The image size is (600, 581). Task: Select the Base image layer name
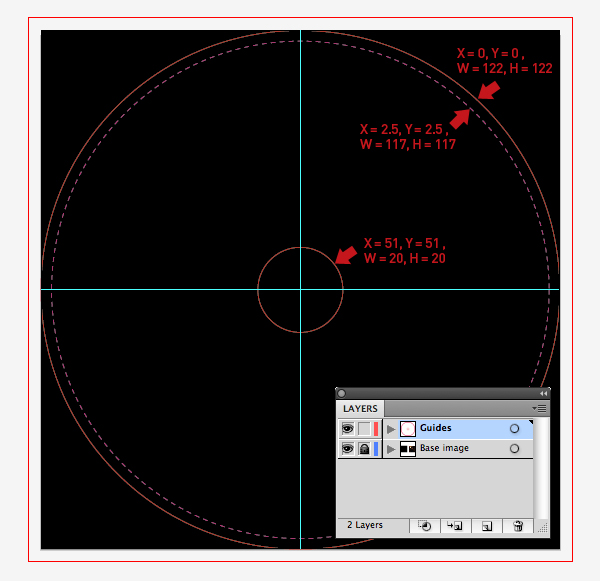coord(444,448)
